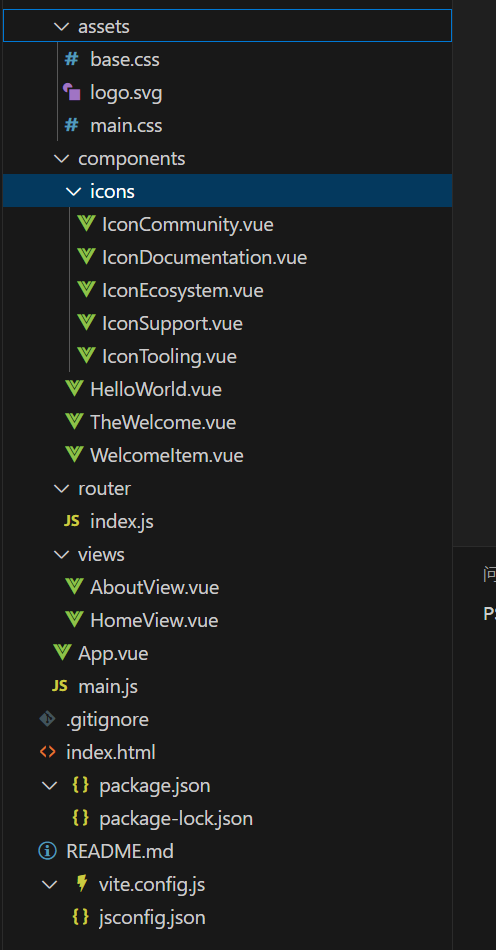The width and height of the screenshot is (496, 950).
Task: Open IconDocumentation.vue
Action: (205, 257)
